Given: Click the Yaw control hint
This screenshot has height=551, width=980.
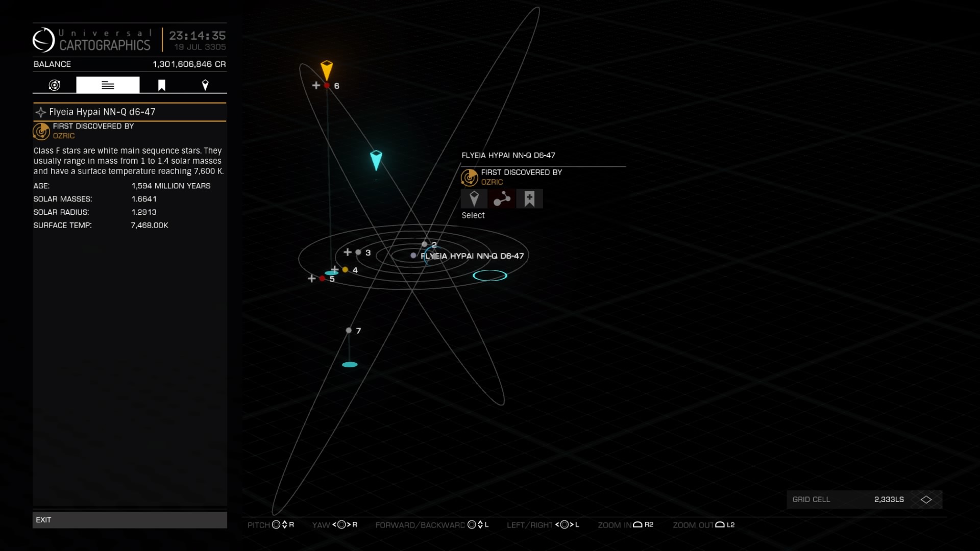Looking at the screenshot, I should [x=335, y=524].
